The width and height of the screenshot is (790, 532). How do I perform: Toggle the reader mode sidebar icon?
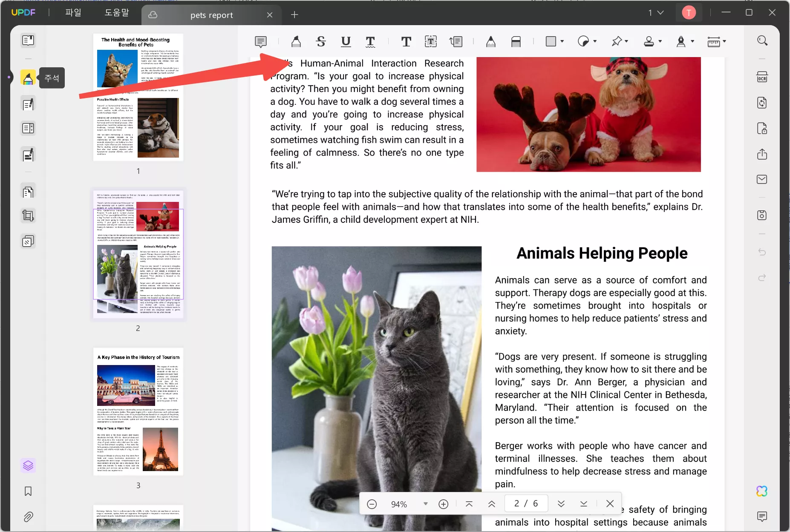[x=28, y=40]
